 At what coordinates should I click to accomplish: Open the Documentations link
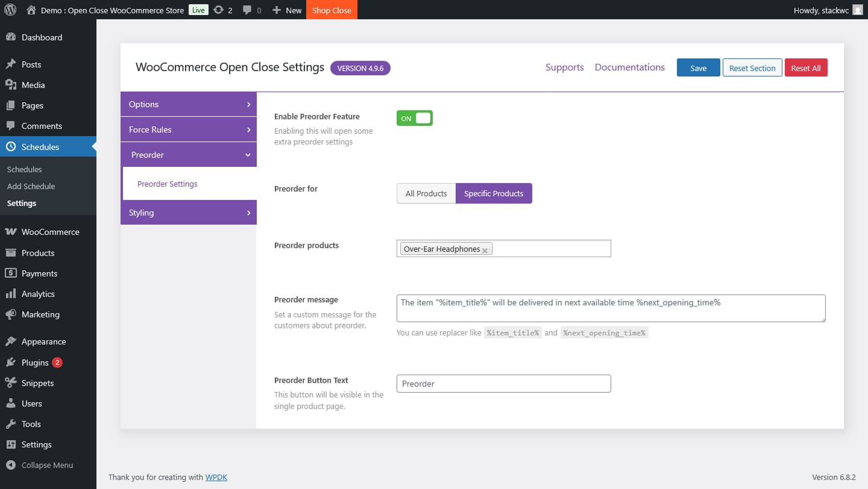pyautogui.click(x=630, y=67)
